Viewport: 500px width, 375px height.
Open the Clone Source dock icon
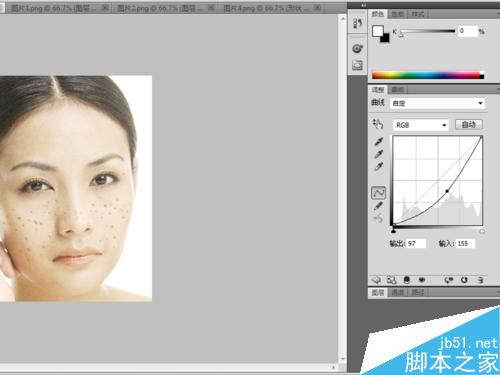[x=357, y=65]
